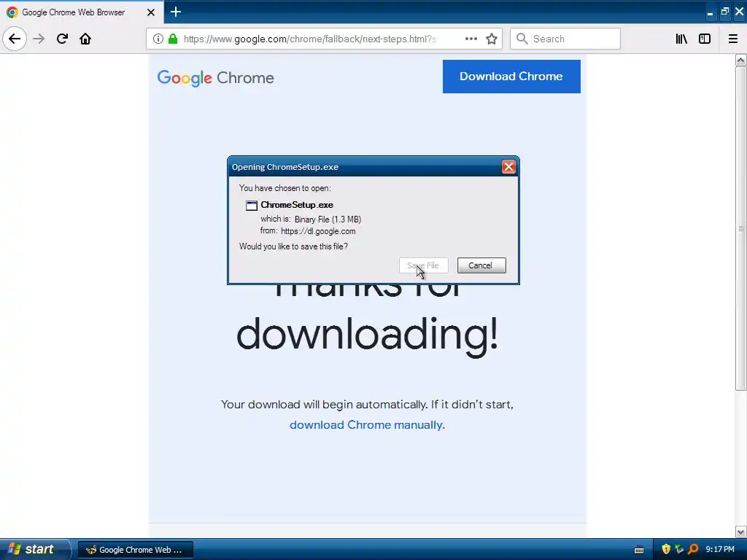Cancel the ChromeSetup.exe download dialog
Image resolution: width=747 pixels, height=560 pixels.
[481, 265]
